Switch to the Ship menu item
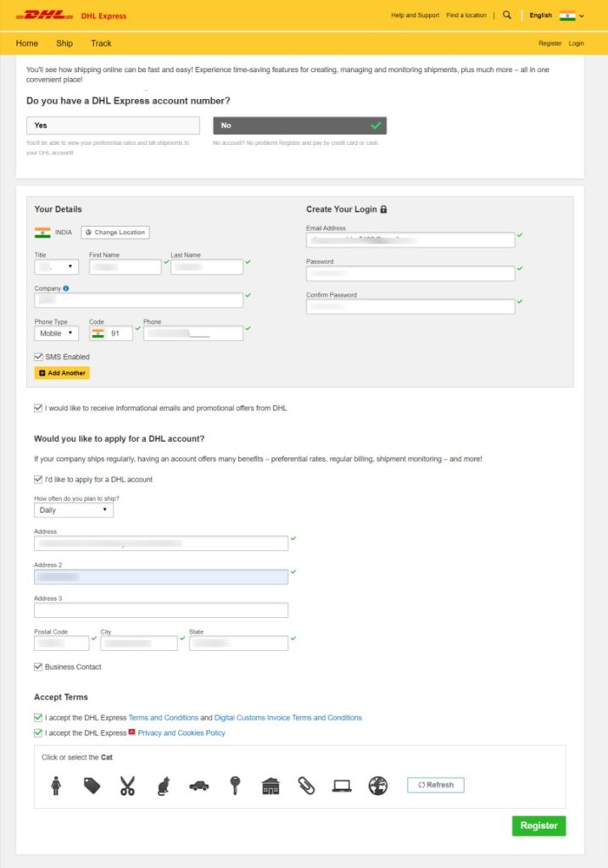The width and height of the screenshot is (608, 868). 64,43
